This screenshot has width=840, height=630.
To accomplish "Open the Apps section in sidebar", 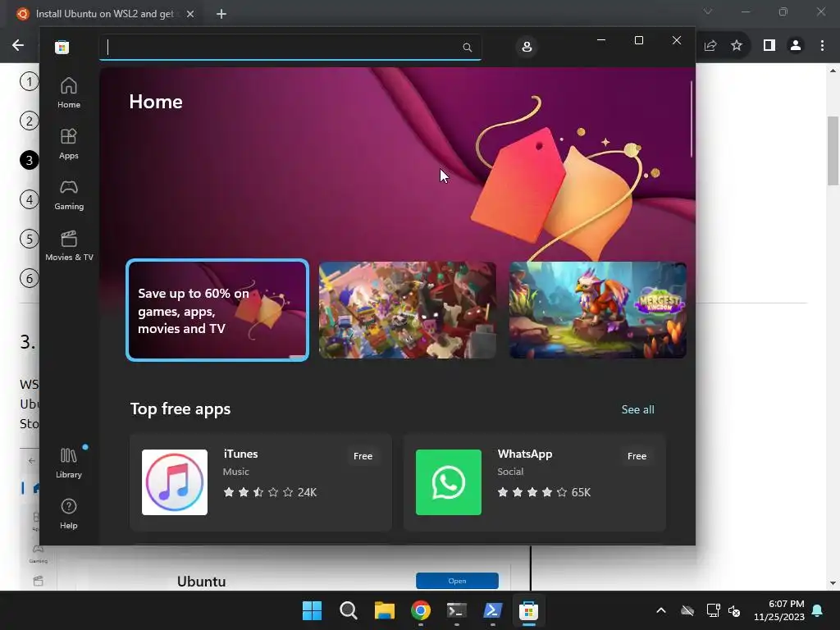I will click(69, 144).
